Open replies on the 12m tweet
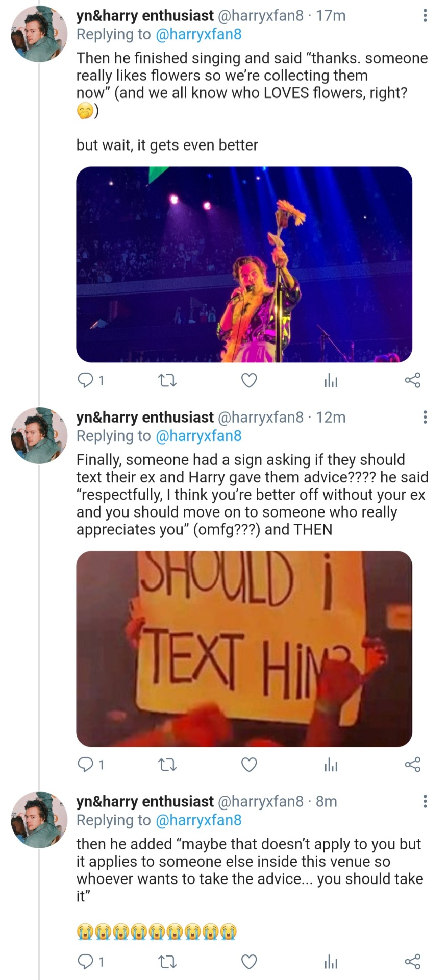 85,765
